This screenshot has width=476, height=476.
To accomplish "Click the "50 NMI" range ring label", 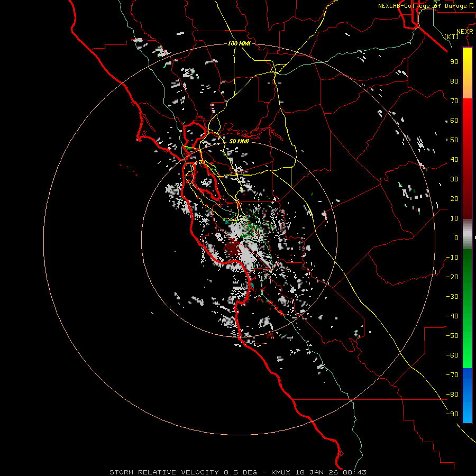I will tap(239, 141).
